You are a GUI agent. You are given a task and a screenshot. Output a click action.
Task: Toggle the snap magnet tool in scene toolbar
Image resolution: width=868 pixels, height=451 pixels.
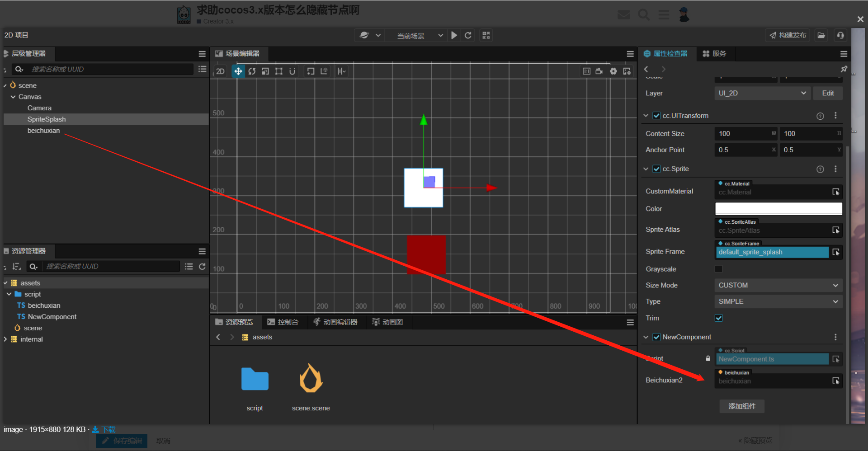(292, 71)
